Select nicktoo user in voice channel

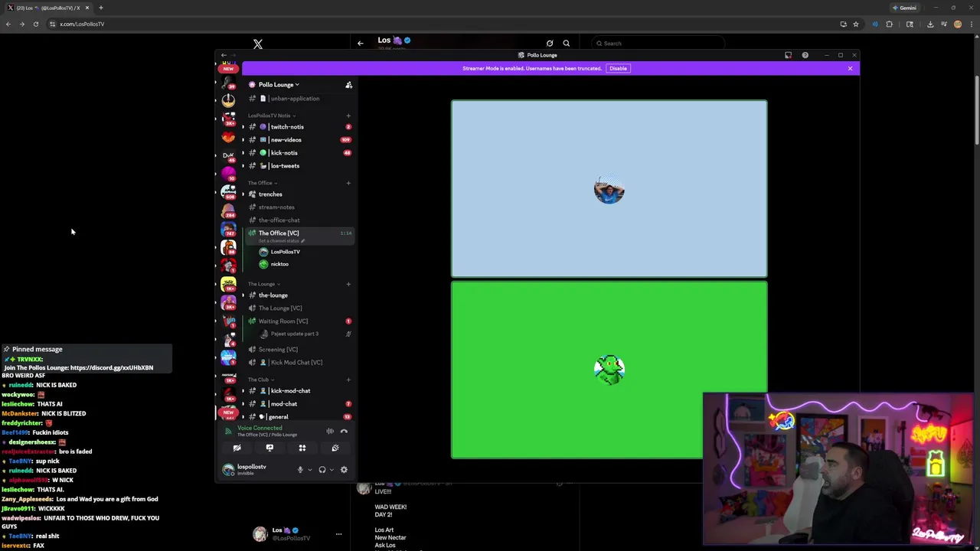(279, 264)
